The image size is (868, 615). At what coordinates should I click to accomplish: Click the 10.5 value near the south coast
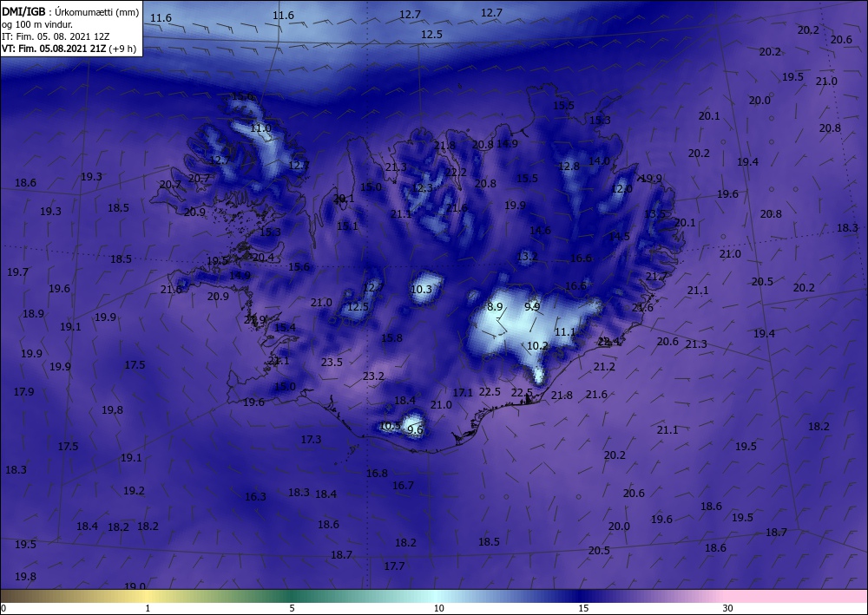click(391, 426)
